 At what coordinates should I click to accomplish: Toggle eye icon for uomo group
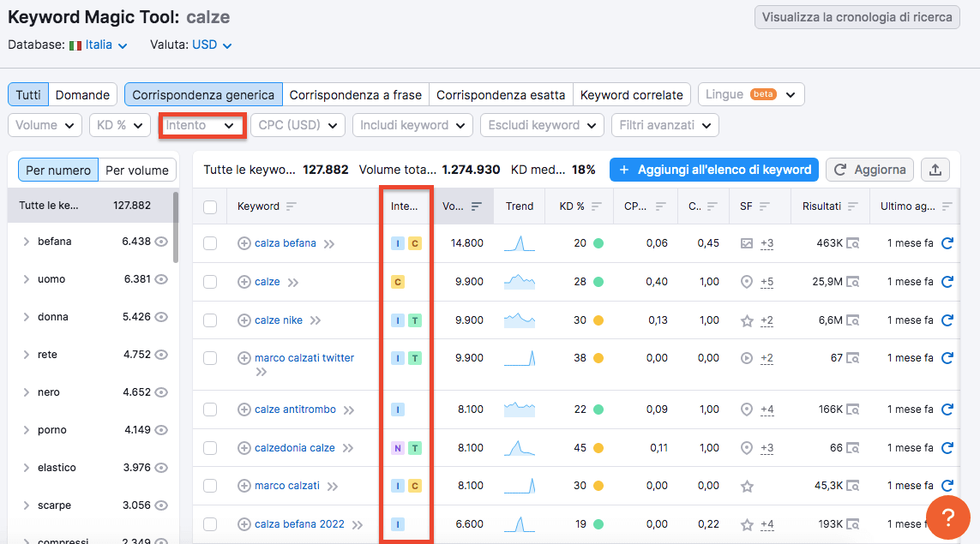161,279
